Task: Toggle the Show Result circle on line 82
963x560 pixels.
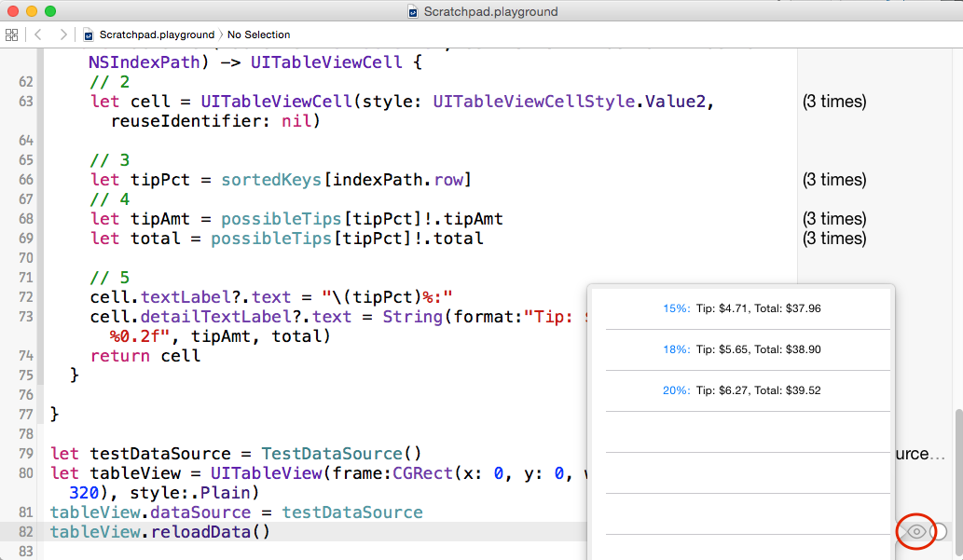Action: tap(940, 532)
